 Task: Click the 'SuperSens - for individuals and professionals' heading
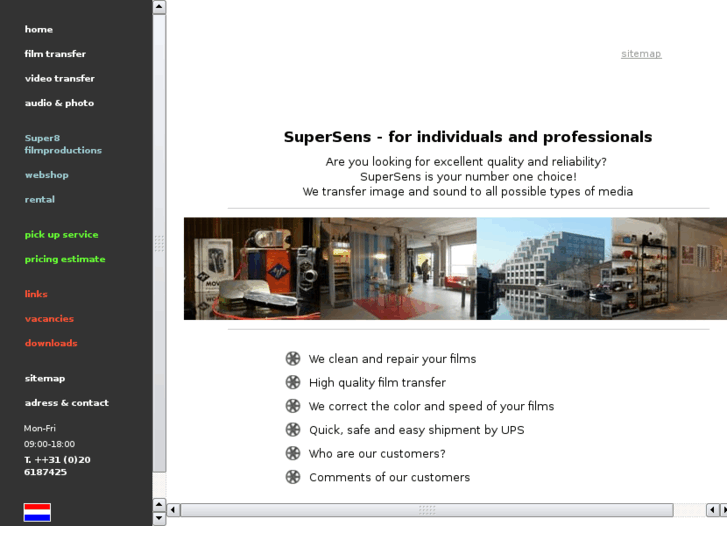pos(468,137)
